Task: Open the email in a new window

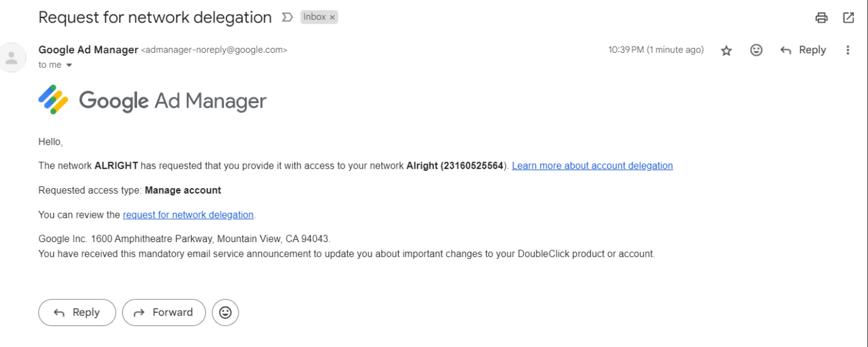Action: 849,18
